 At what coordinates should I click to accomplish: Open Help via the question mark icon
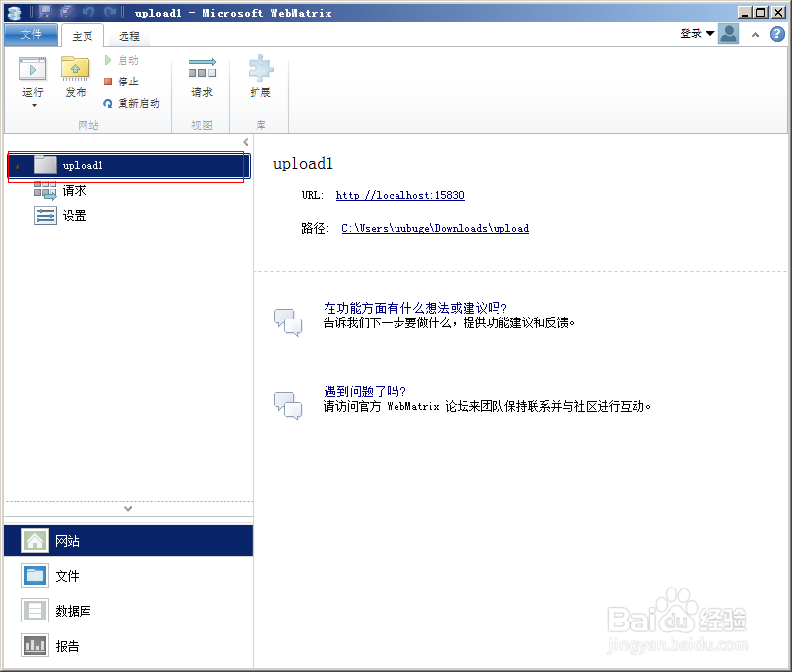[776, 34]
